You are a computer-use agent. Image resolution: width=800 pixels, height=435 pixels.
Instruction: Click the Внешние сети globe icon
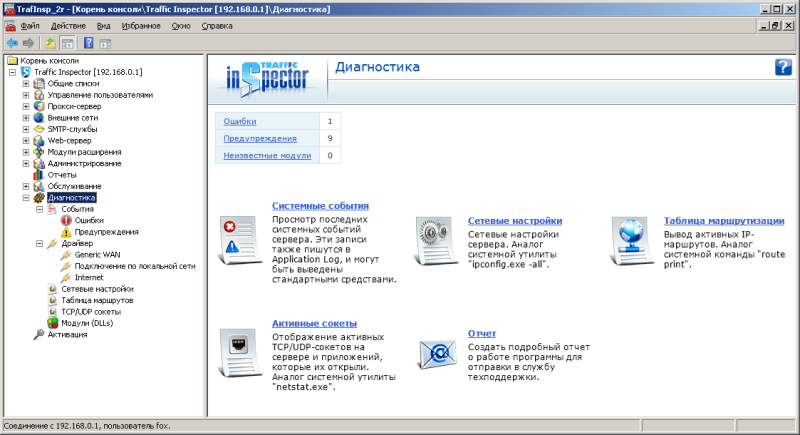tap(39, 118)
